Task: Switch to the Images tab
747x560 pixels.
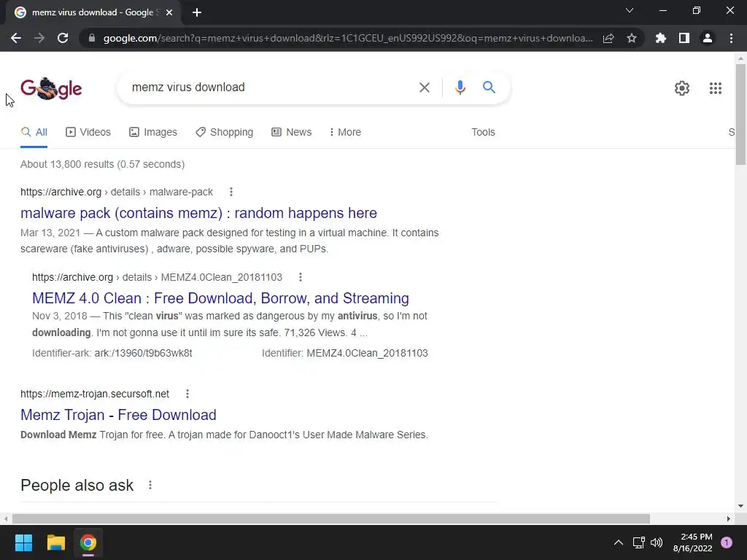Action: pyautogui.click(x=153, y=133)
